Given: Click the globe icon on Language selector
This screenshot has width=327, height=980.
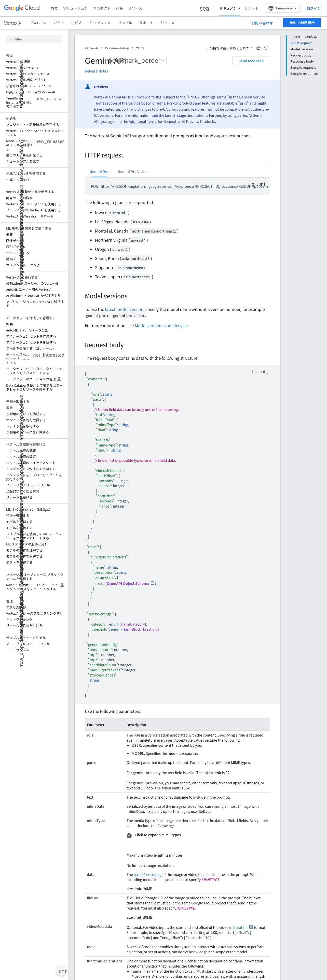Looking at the screenshot, I should (x=271, y=8).
